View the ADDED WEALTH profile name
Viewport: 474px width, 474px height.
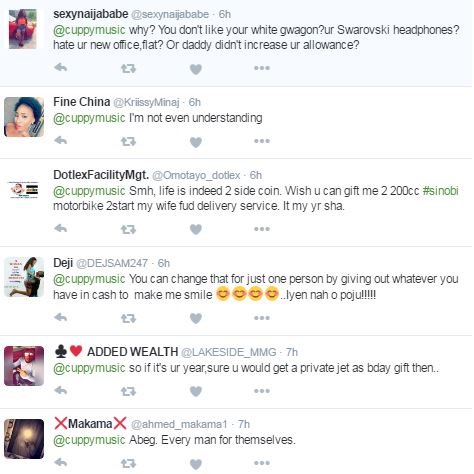[132, 352]
